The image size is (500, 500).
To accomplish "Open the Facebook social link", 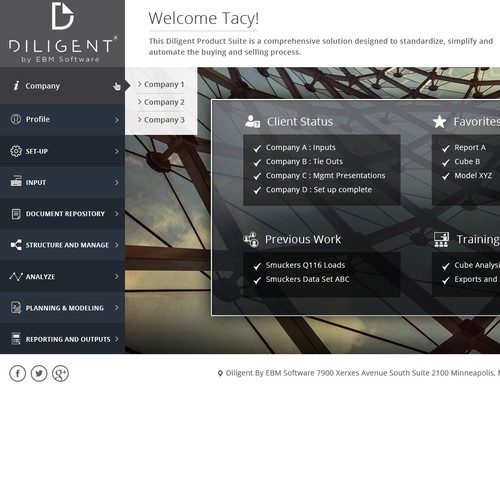I will 18,373.
